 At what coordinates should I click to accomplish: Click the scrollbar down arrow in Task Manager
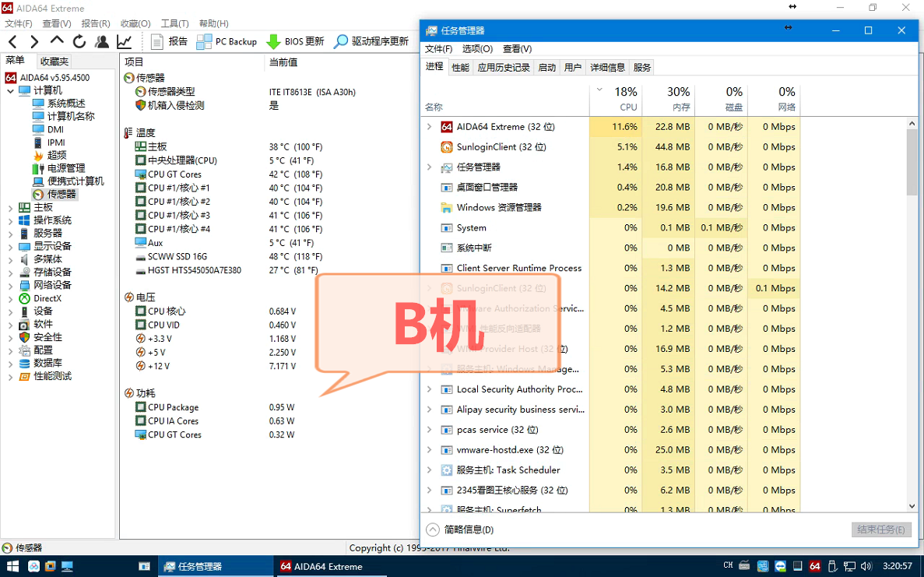pos(912,505)
